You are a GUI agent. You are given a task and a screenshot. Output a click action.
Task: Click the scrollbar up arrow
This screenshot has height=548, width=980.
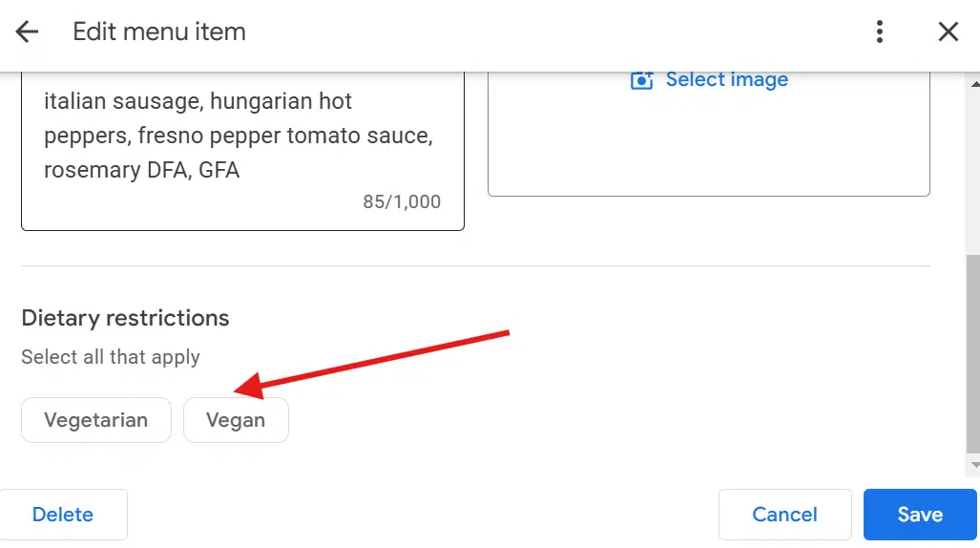tap(973, 84)
